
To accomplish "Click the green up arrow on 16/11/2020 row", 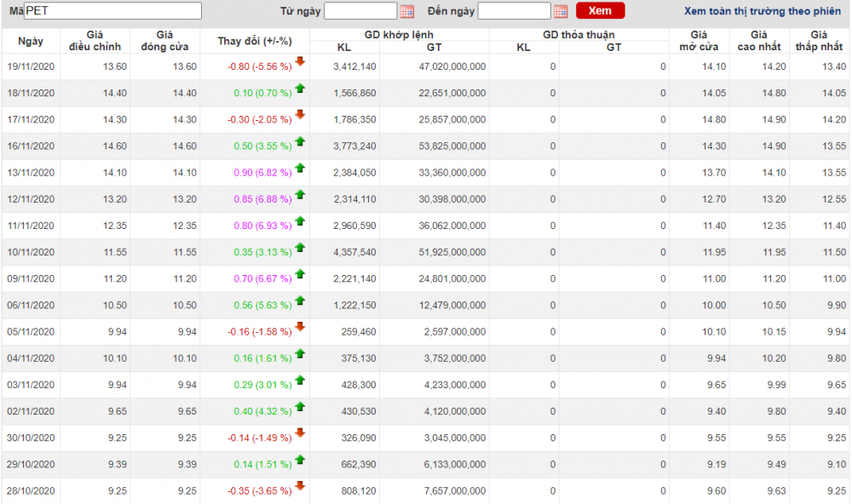I will click(300, 140).
